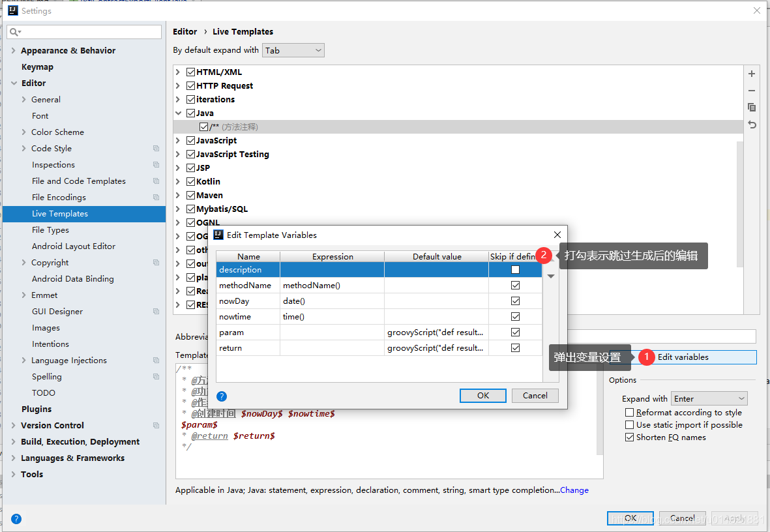Click project-level icon beside Spelling
This screenshot has height=532, width=770.
(x=156, y=376)
